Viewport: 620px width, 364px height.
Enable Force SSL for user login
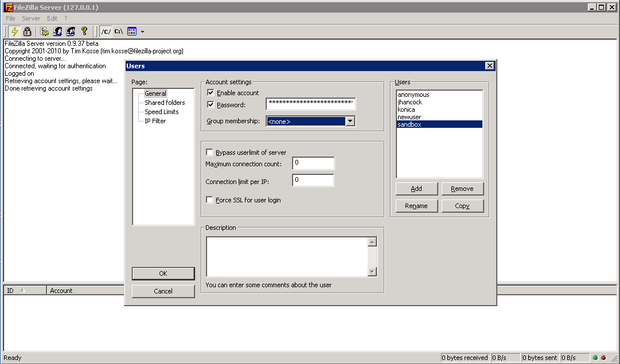[209, 200]
